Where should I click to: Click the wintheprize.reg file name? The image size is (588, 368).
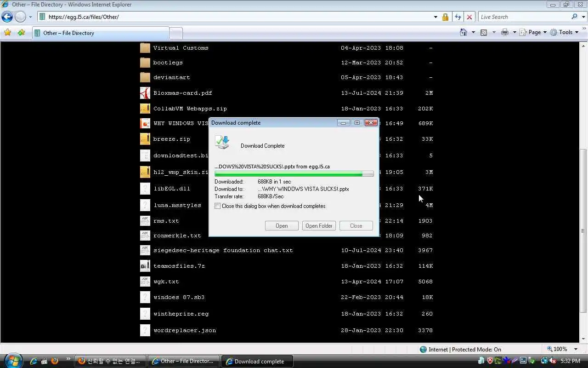click(x=181, y=314)
